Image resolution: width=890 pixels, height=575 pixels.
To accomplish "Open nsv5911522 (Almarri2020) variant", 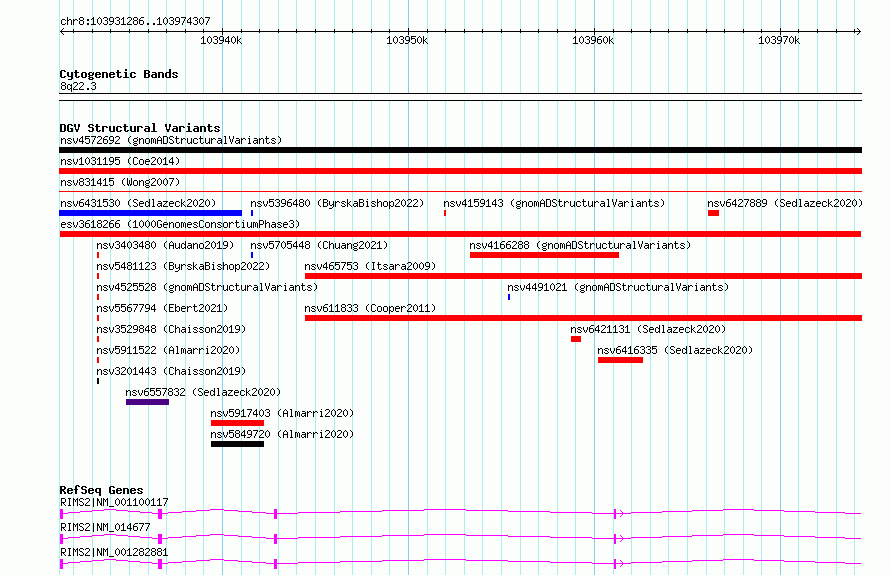I will [168, 350].
